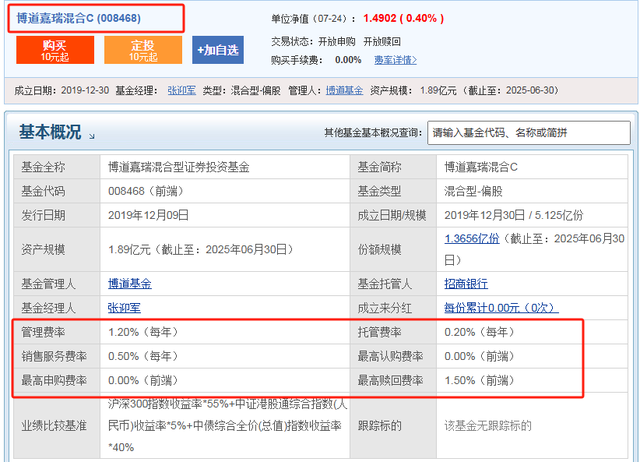Click the 成立日期 2019-12-30 header text
The height and width of the screenshot is (462, 640).
62,90
